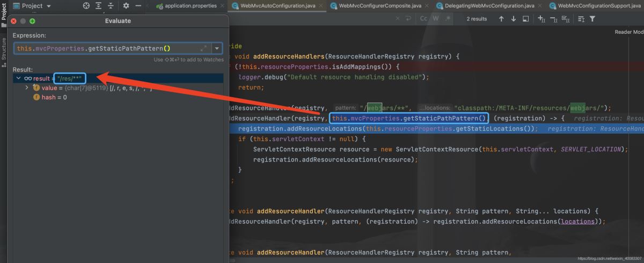The image size is (644, 263).
Task: Toggle Match Case (Cc) in search bar
Action: 423,19
